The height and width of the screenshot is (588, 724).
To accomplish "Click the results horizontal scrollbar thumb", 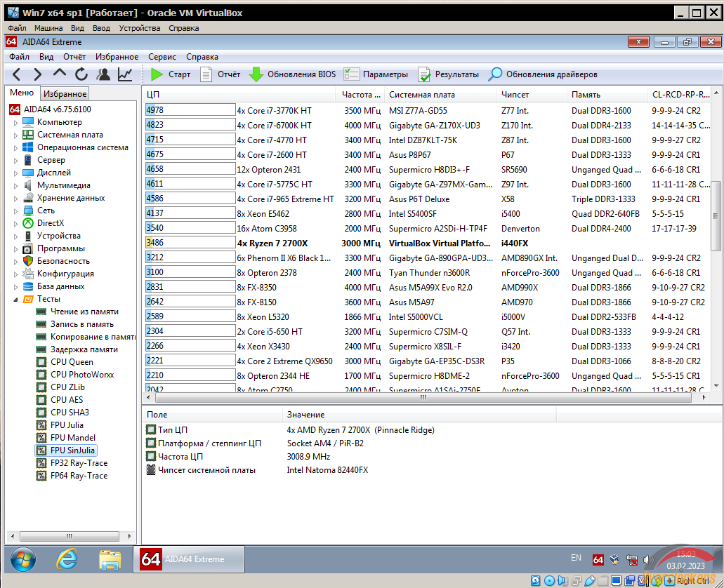I will tap(423, 397).
